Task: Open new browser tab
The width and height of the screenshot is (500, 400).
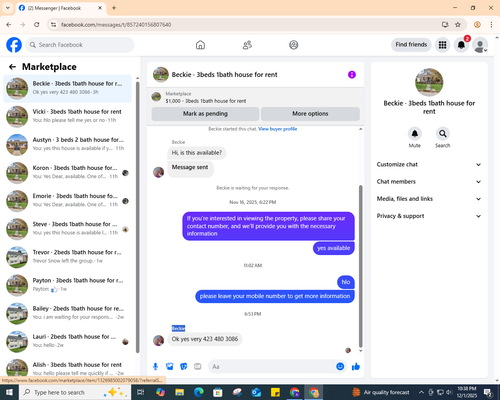Action: [114, 8]
